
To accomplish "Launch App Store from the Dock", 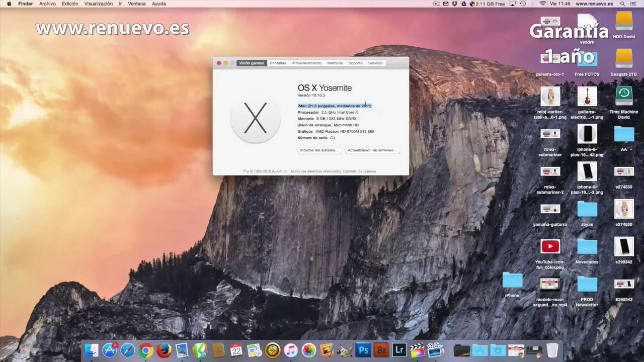I will pyautogui.click(x=110, y=350).
